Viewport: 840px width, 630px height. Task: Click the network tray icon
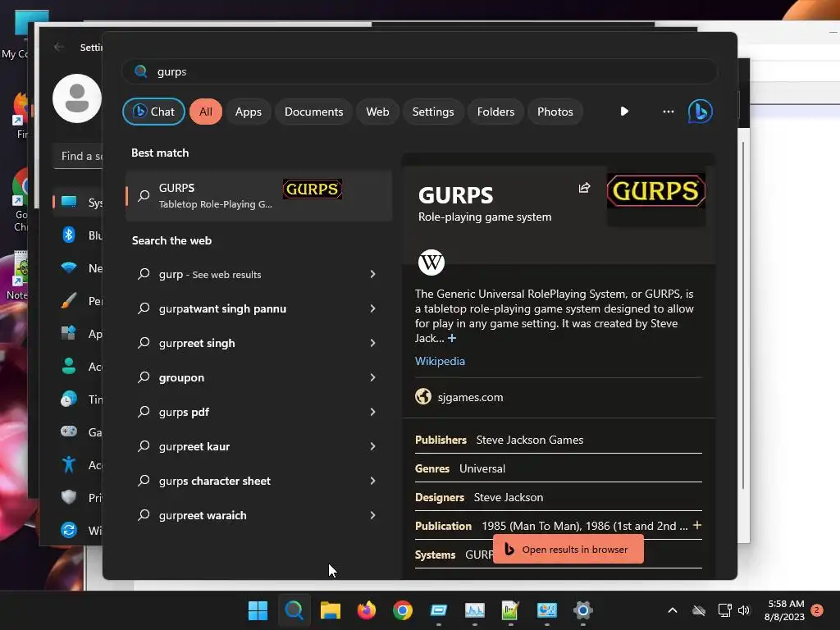point(724,610)
